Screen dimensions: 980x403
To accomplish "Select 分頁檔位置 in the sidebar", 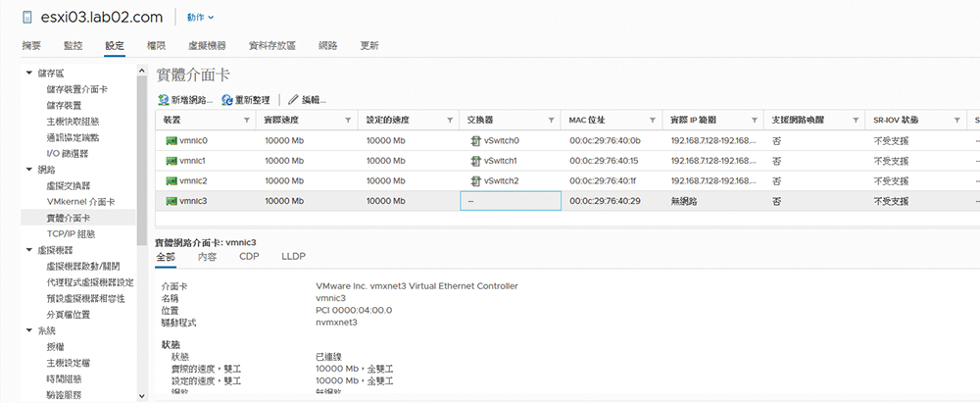I will tap(69, 314).
